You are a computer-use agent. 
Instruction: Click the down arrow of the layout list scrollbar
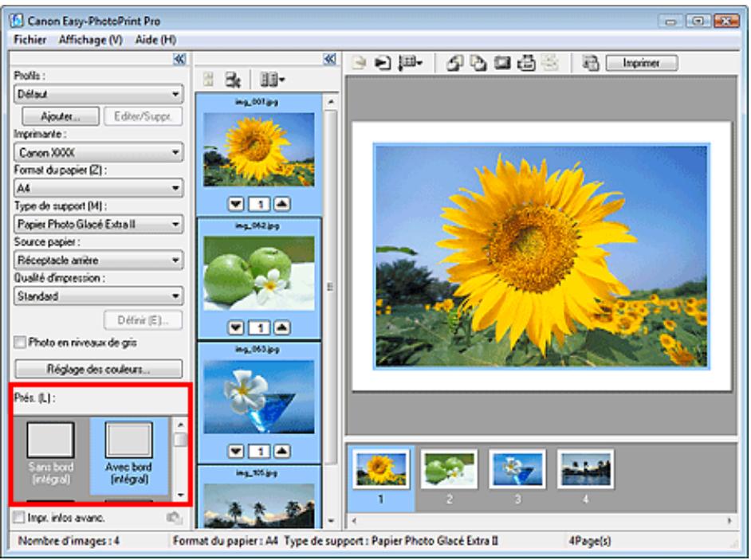point(180,495)
